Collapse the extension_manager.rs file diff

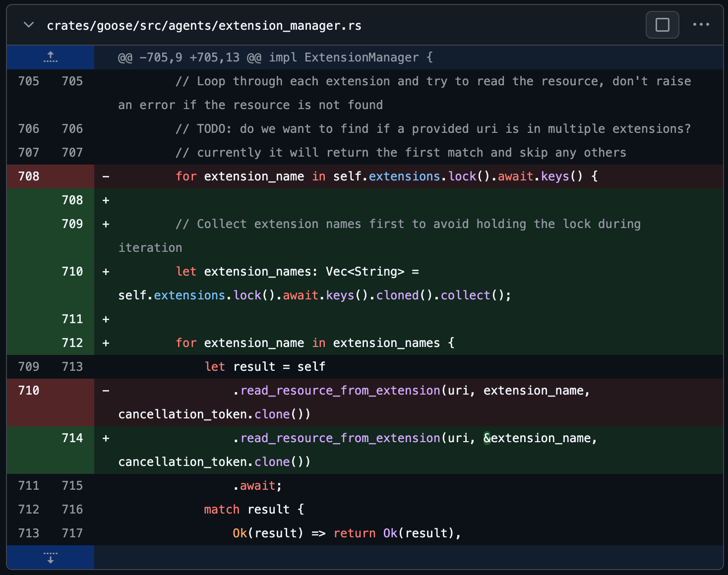tap(29, 25)
